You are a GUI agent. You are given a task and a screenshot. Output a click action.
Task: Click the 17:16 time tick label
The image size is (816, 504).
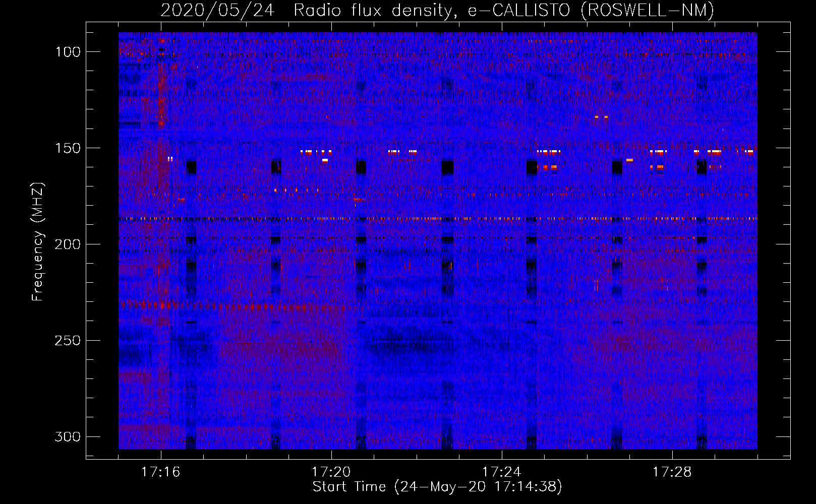point(160,472)
